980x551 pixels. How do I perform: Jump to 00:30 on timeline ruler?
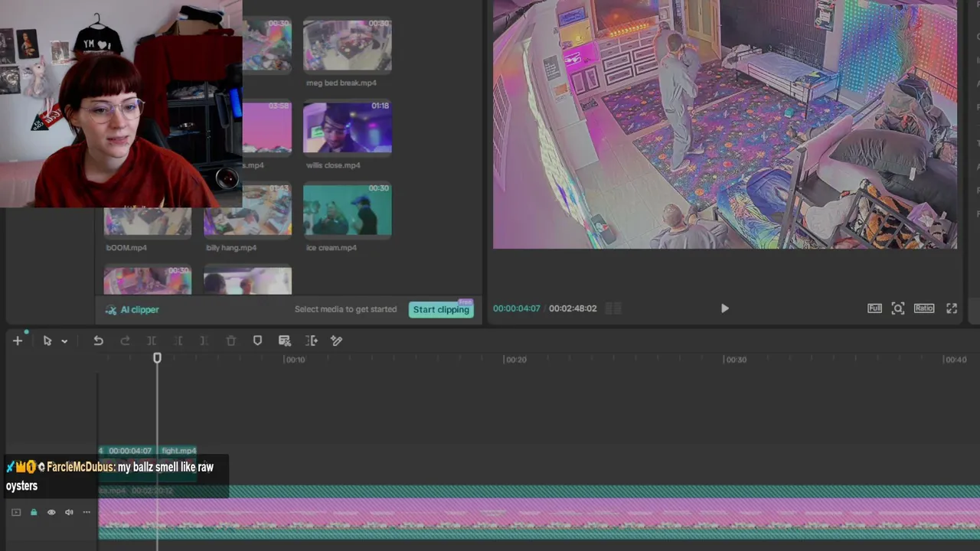coord(737,360)
